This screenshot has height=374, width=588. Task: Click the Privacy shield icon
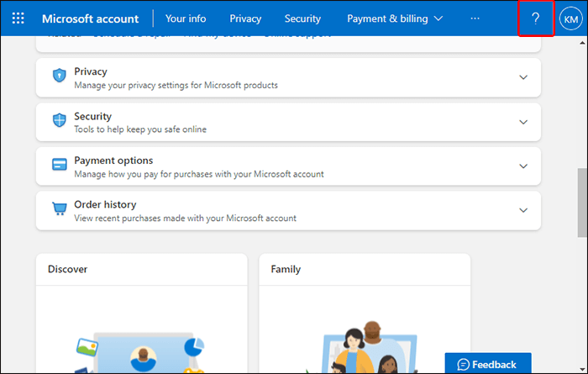(60, 75)
